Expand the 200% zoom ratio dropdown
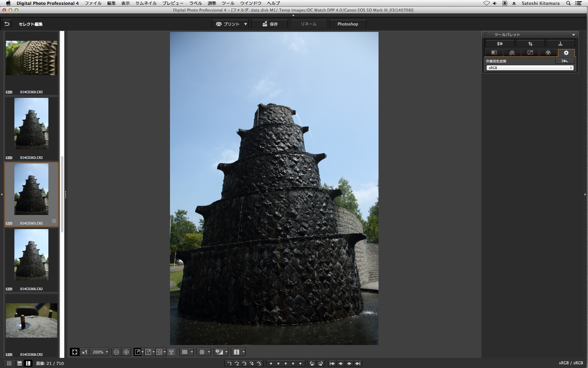The width and height of the screenshot is (588, 368). (x=107, y=352)
